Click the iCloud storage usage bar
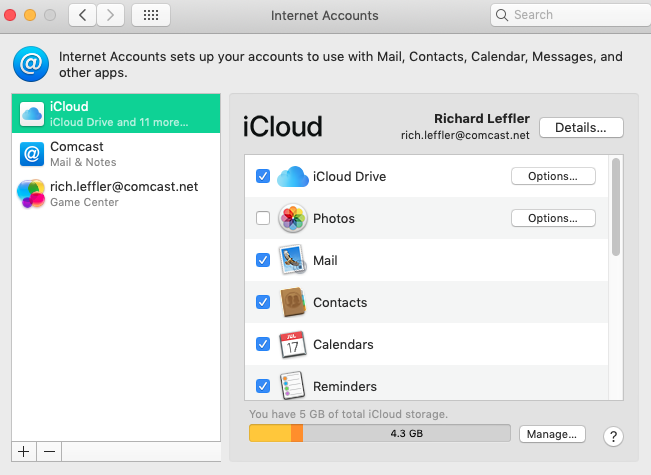This screenshot has width=651, height=475. point(379,434)
